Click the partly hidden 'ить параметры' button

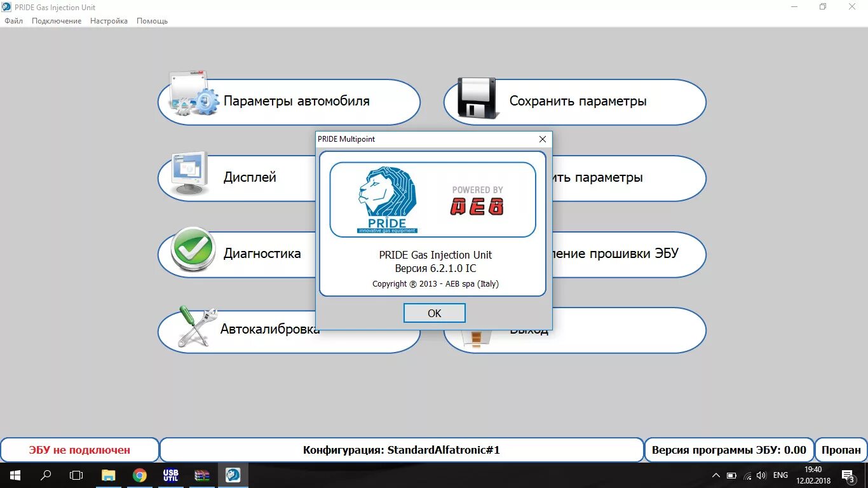(629, 178)
